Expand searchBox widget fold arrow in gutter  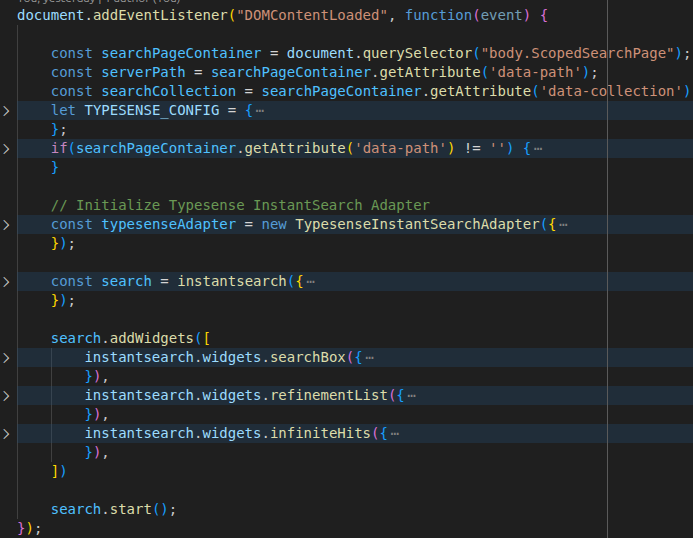point(7,357)
